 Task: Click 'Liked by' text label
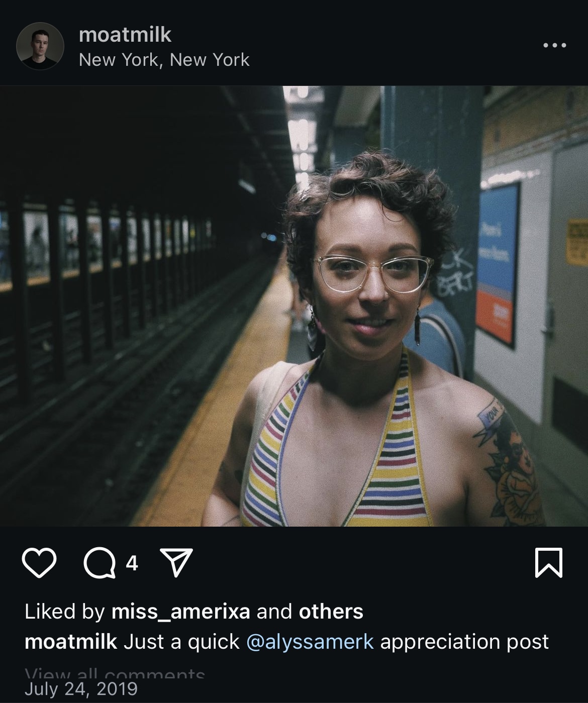coord(64,612)
